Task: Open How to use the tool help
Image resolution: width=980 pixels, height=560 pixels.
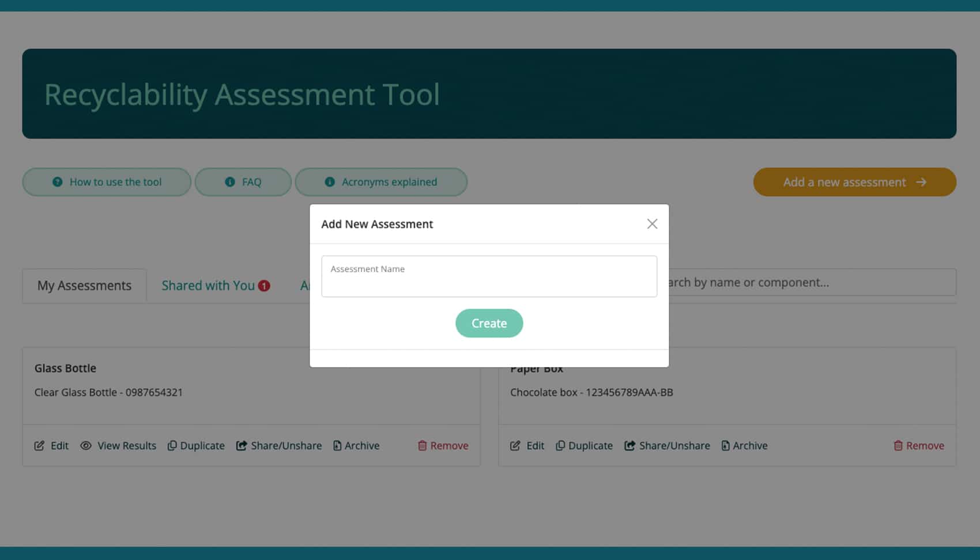Action: click(x=107, y=182)
